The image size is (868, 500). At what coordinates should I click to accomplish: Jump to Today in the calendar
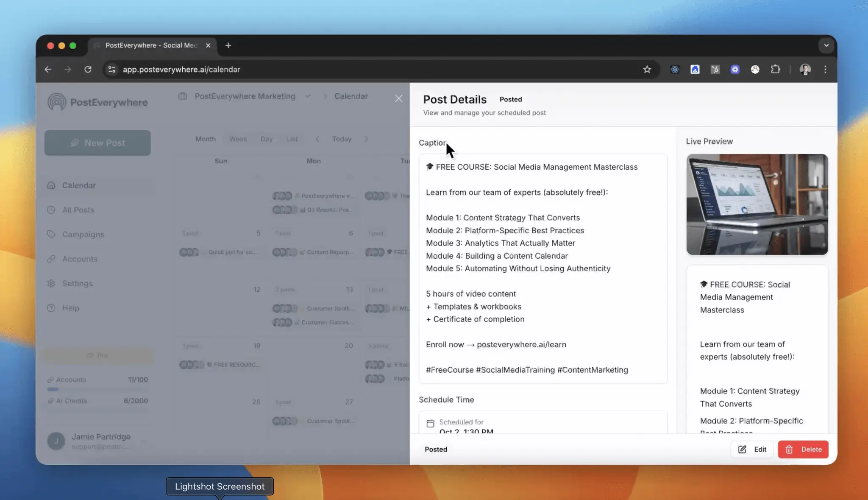click(342, 139)
